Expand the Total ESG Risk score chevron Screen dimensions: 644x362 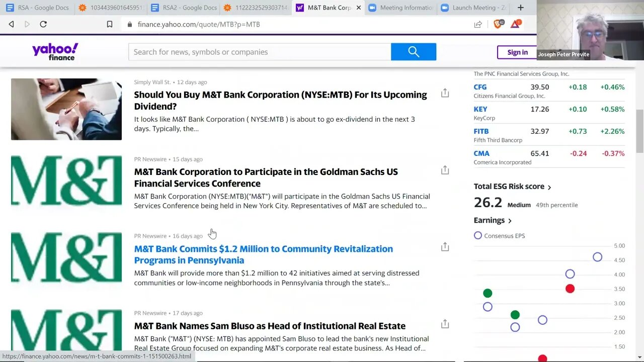pos(549,187)
